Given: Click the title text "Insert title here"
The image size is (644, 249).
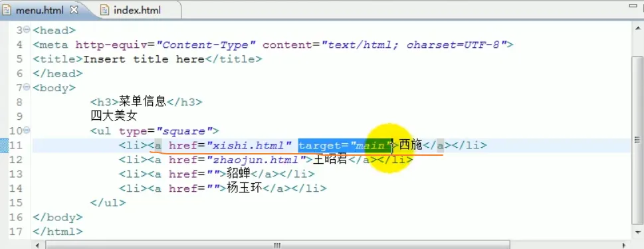Looking at the screenshot, I should click(144, 59).
